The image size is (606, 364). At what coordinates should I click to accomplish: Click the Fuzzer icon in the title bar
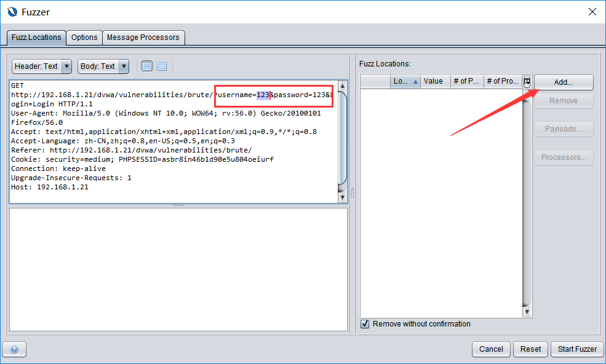(x=12, y=12)
